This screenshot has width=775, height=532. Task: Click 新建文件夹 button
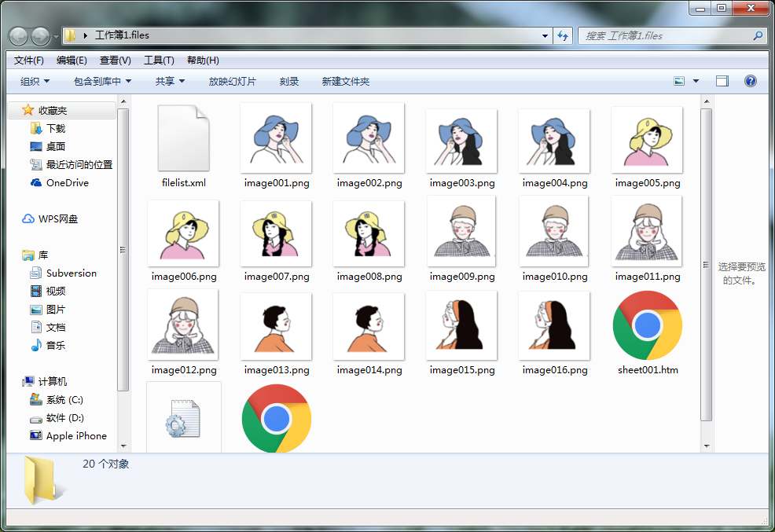346,81
